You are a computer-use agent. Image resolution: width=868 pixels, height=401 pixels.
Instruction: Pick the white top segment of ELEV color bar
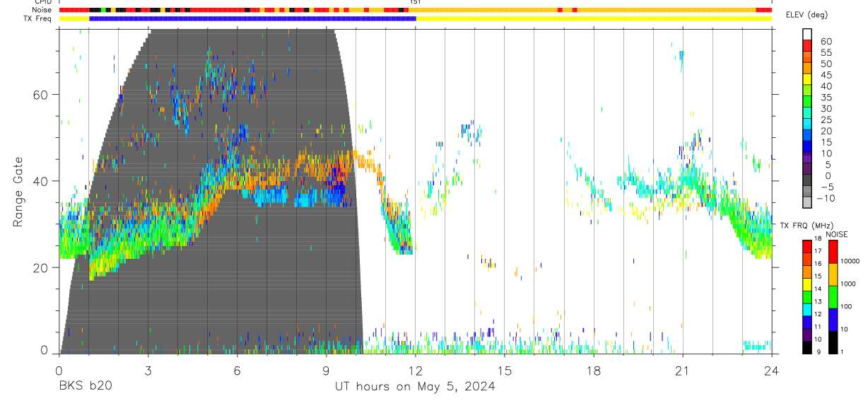(807, 34)
